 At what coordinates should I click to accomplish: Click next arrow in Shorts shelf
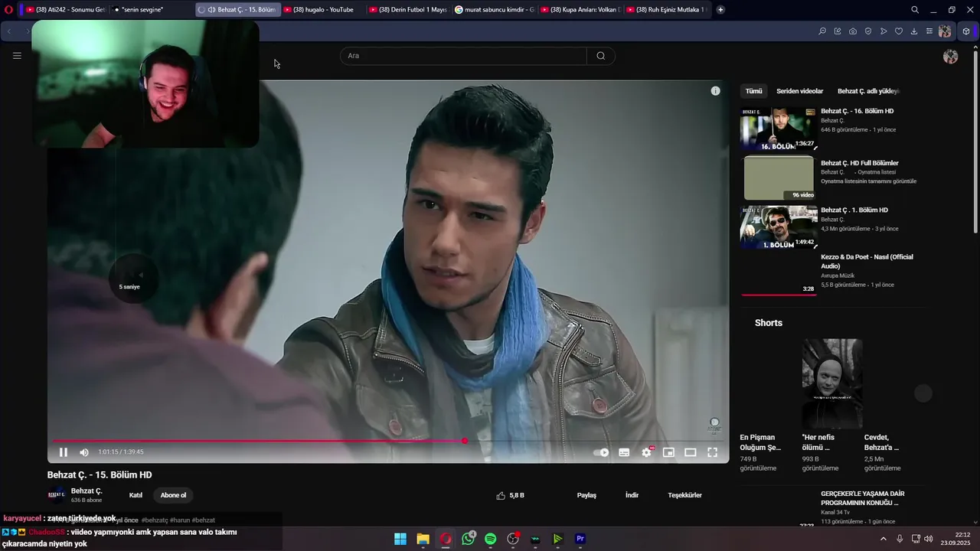coord(923,393)
